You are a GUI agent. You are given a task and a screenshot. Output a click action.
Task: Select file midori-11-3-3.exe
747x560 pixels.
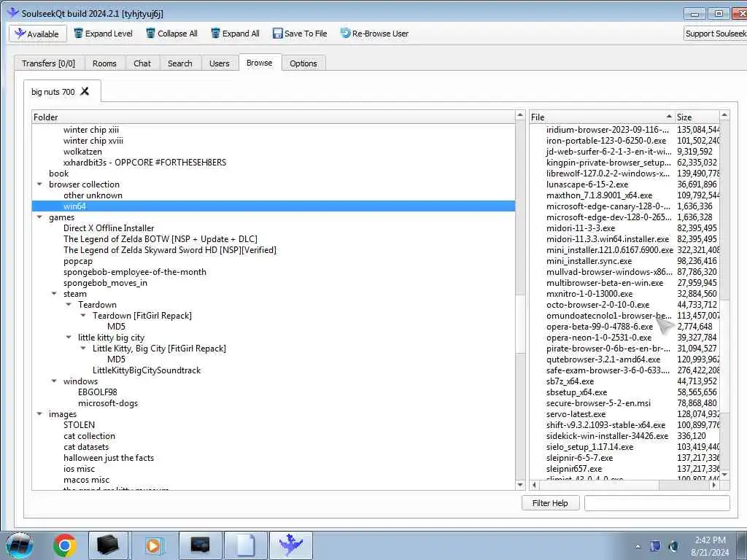[580, 228]
